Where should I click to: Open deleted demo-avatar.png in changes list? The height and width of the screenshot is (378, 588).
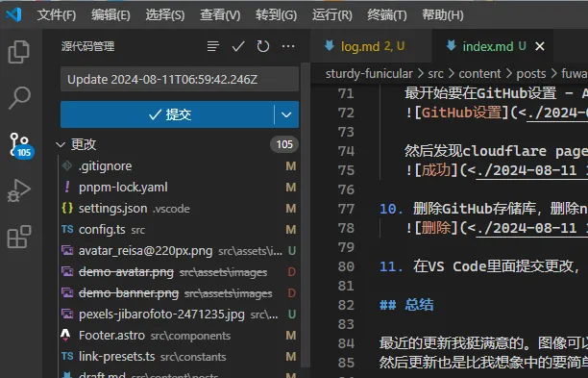tap(179, 272)
